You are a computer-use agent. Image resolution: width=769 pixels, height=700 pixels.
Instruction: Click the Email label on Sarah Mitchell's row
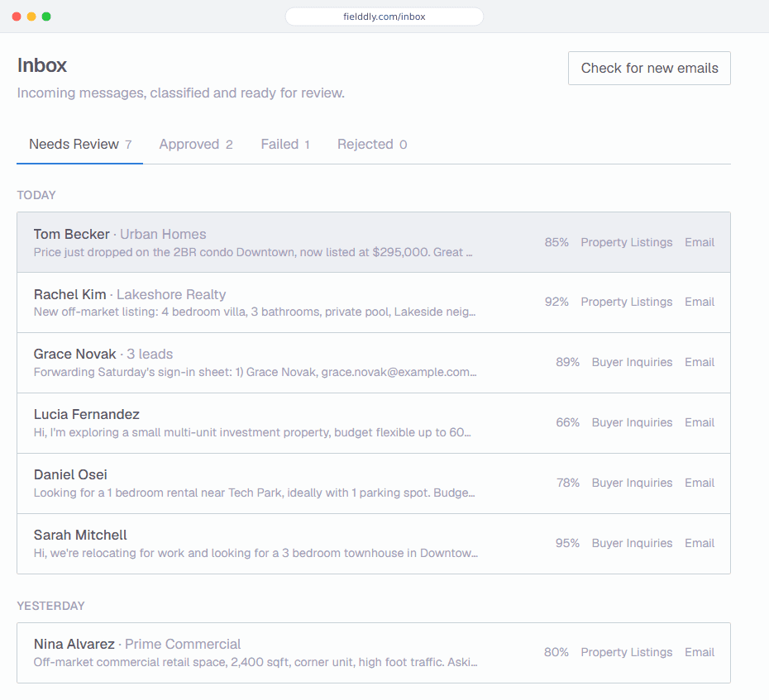[x=700, y=543]
